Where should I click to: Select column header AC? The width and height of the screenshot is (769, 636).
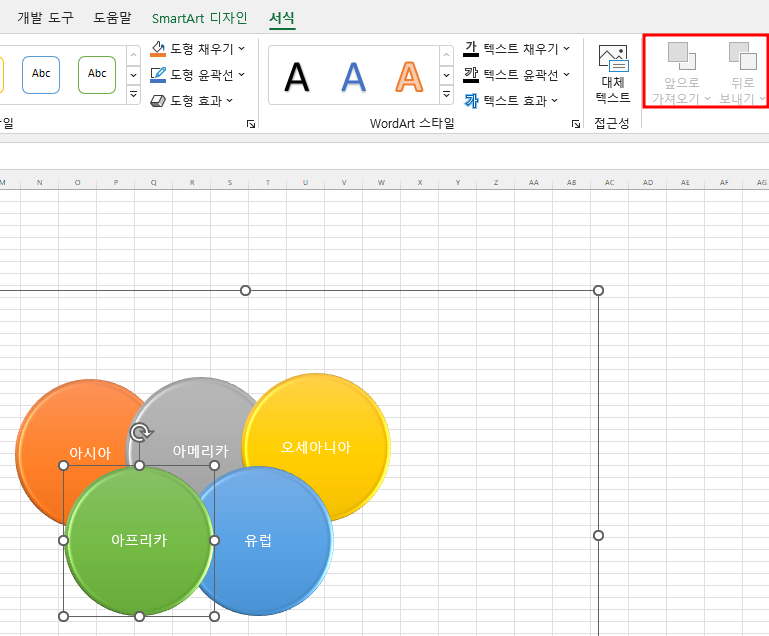(610, 182)
